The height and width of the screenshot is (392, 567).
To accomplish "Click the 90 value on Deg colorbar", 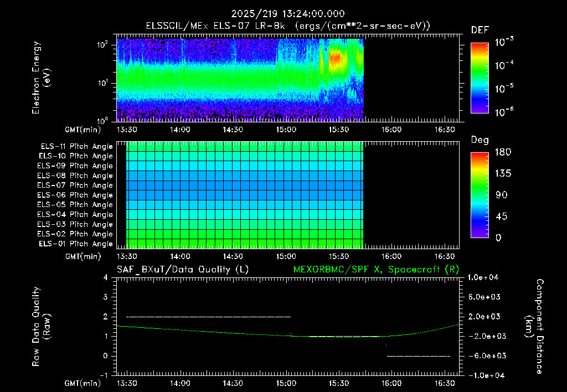I will point(502,195).
